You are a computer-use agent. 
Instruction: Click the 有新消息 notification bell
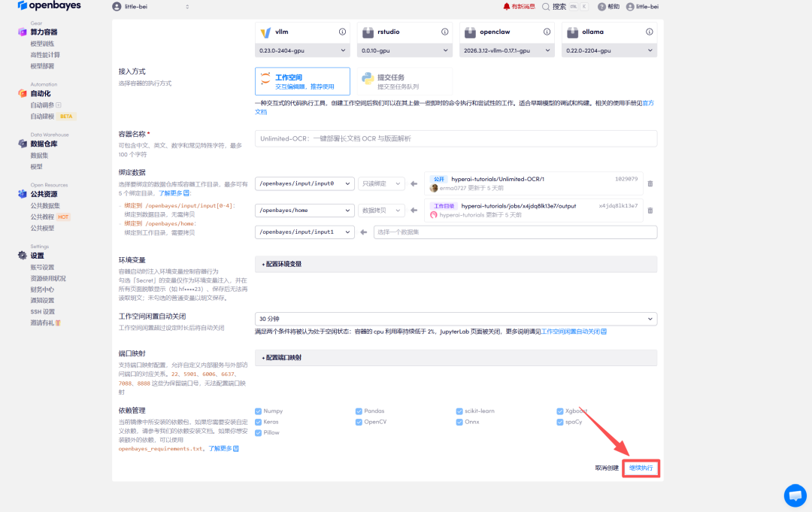tap(507, 7)
